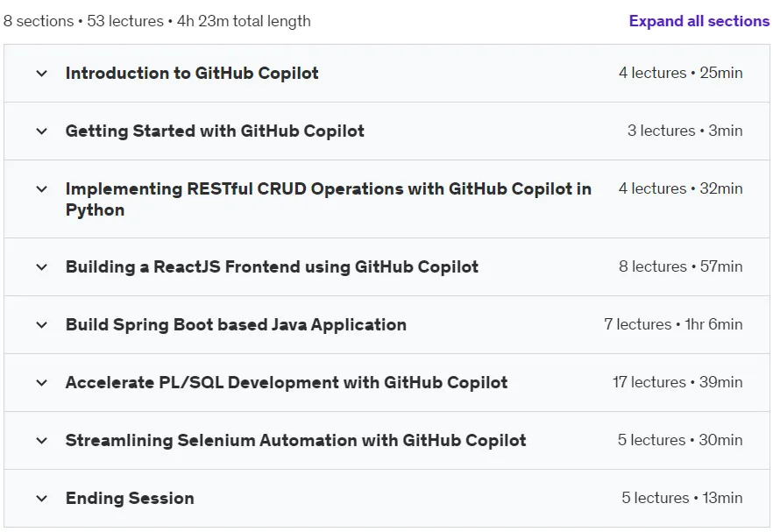Viewport: 773px width, 532px height.
Task: Open the Streamlining Selenium Automation section title
Action: point(296,440)
